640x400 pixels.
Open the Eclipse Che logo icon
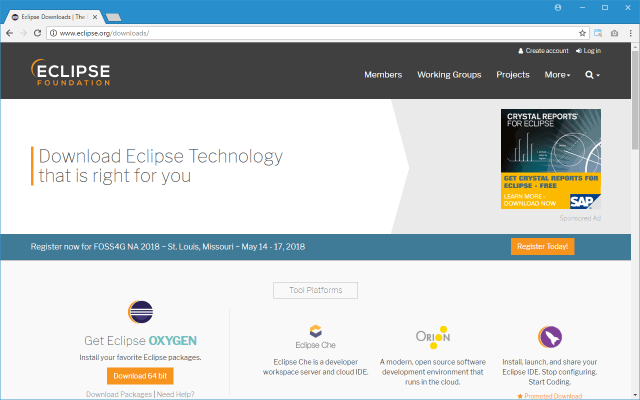316,331
